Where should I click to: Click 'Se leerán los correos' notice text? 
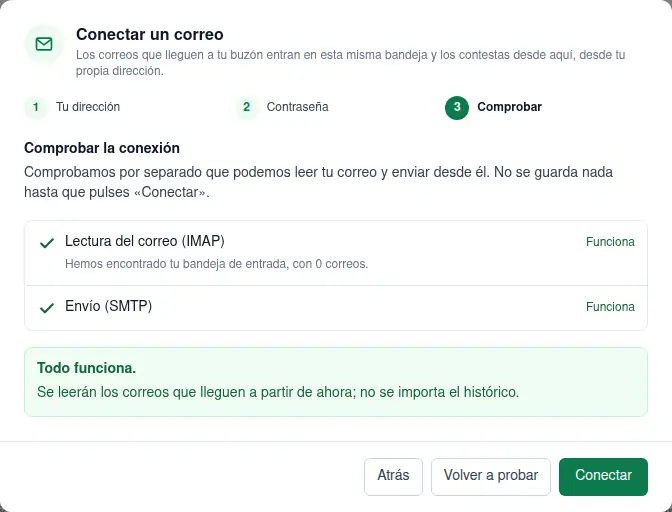[x=278, y=392]
